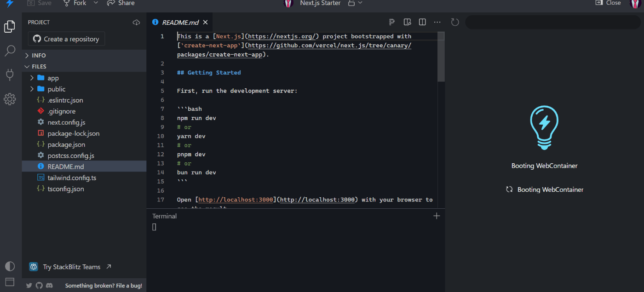644x292 pixels.
Task: Open the file explorer sidebar icon
Action: [10, 27]
